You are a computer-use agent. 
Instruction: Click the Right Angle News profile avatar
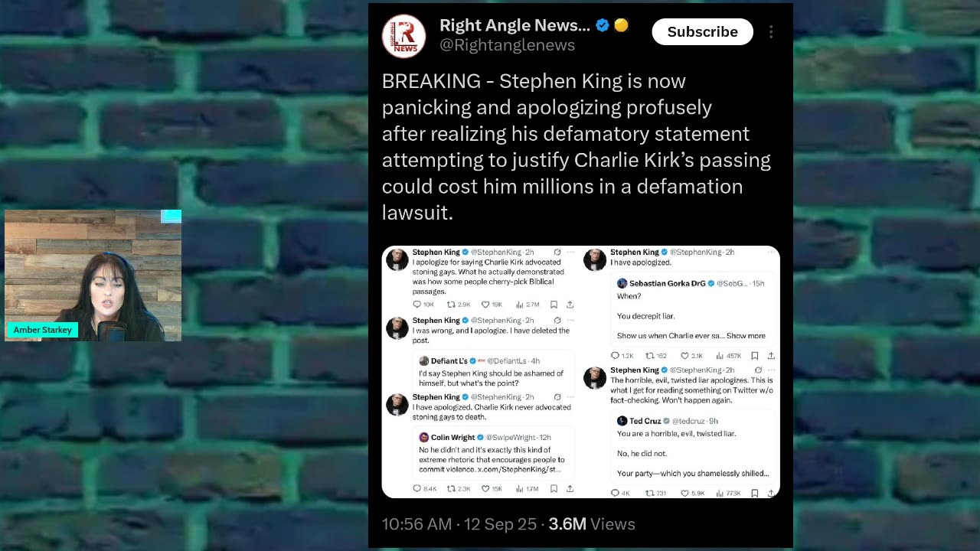coord(403,36)
